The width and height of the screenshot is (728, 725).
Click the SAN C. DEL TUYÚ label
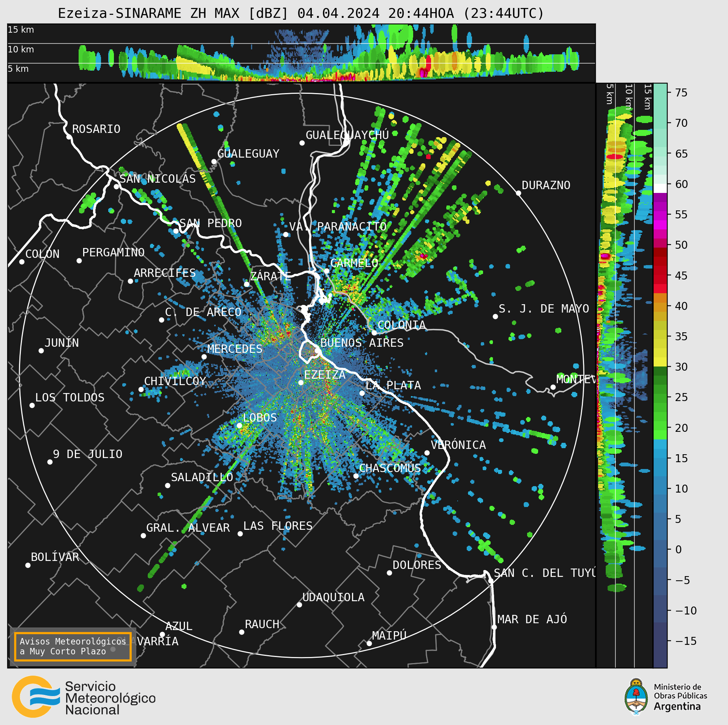point(545,573)
